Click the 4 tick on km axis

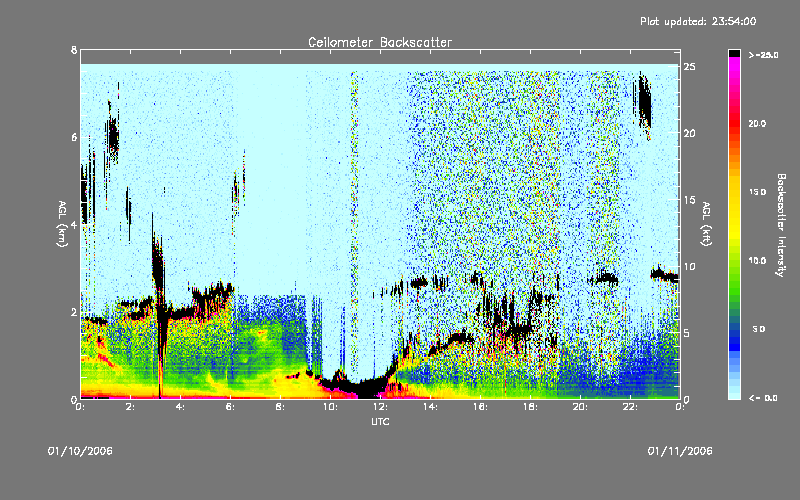click(74, 224)
